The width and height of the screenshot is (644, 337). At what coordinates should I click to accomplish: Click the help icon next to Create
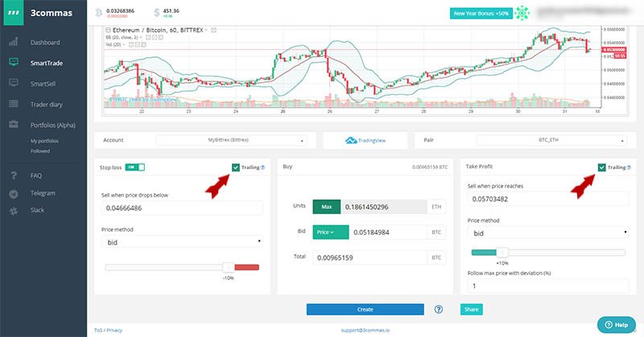439,310
